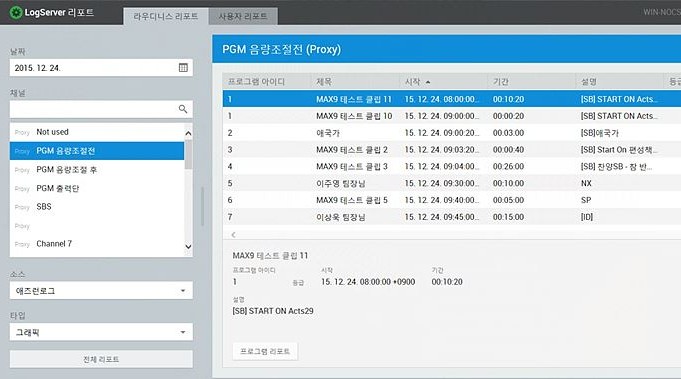Select PGM 출력단 channel
This screenshot has width=681, height=379.
click(97, 188)
